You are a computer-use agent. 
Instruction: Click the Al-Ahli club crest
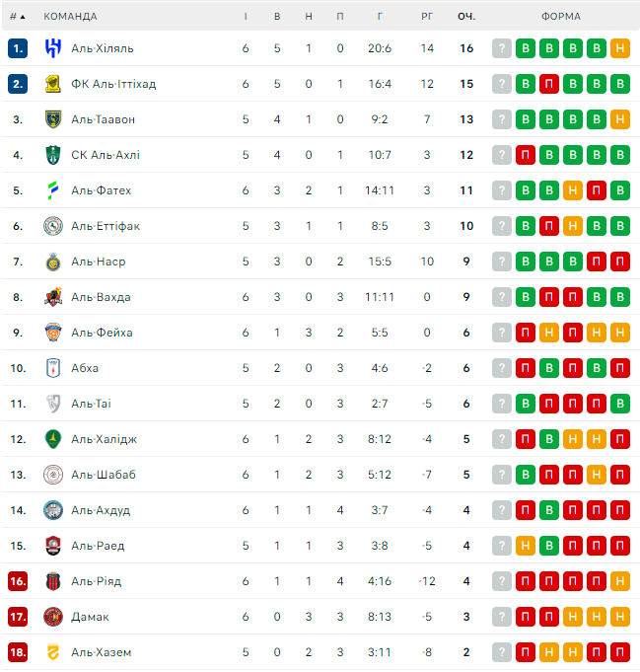click(53, 155)
